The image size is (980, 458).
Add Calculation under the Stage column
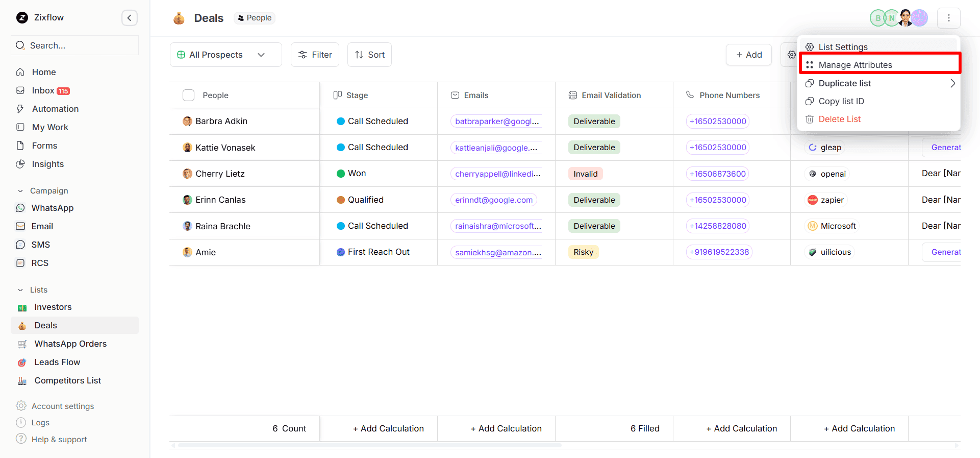point(388,428)
